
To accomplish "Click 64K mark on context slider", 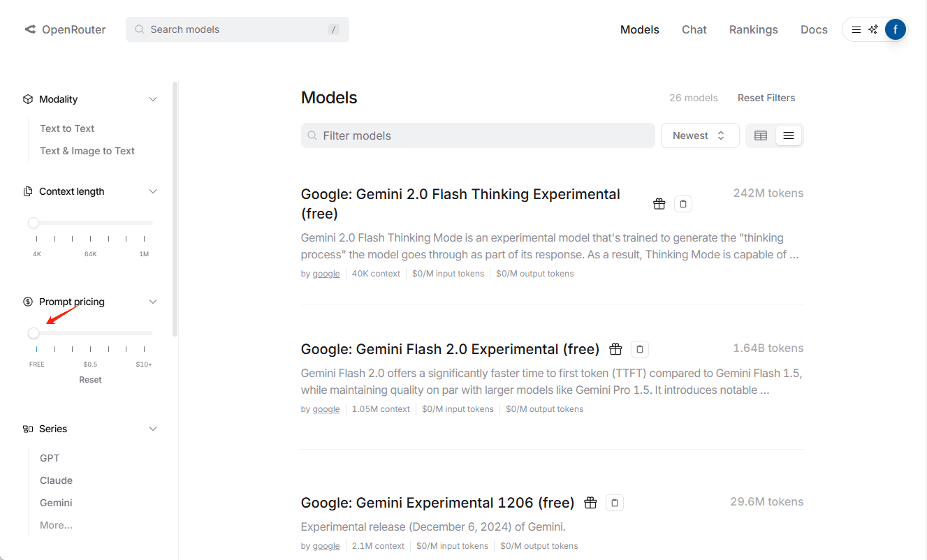I will [90, 254].
